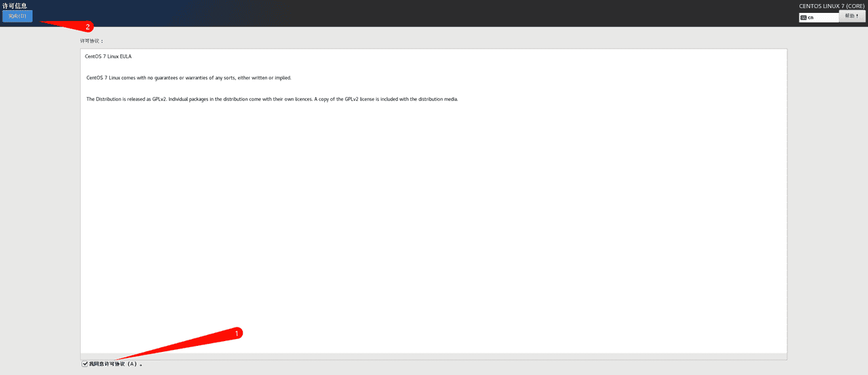Select the cn keyboard layout text

(811, 18)
